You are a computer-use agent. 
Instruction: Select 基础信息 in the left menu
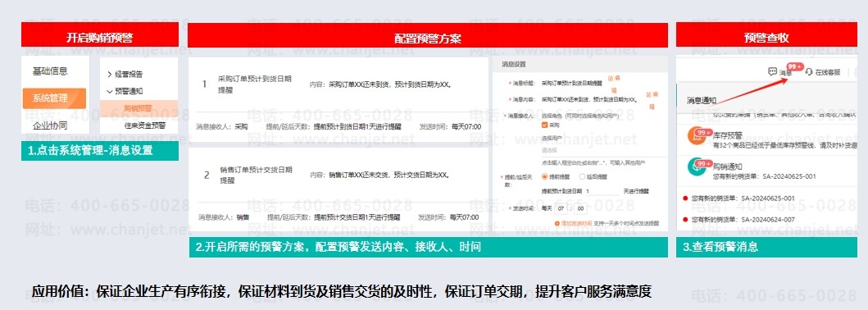[x=50, y=71]
